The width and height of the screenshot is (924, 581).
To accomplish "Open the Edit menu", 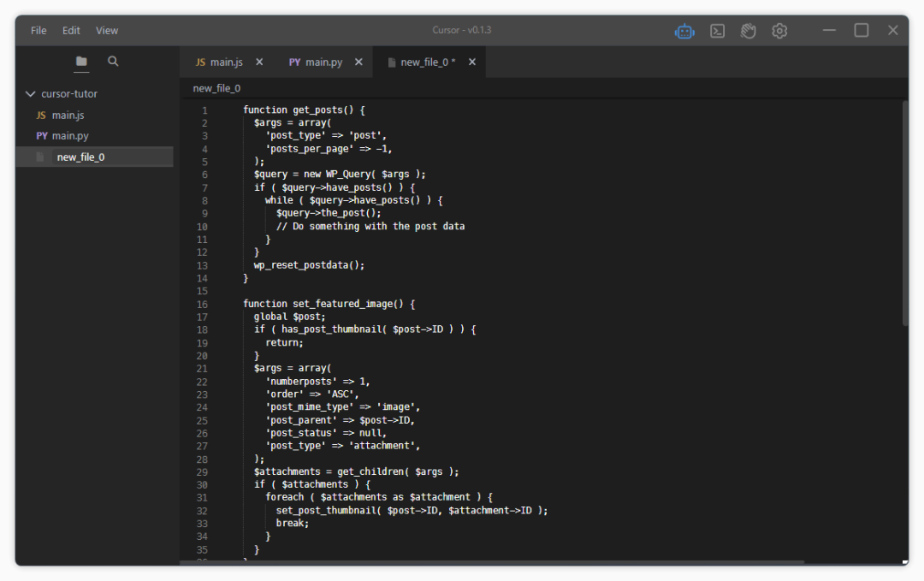I will click(71, 31).
